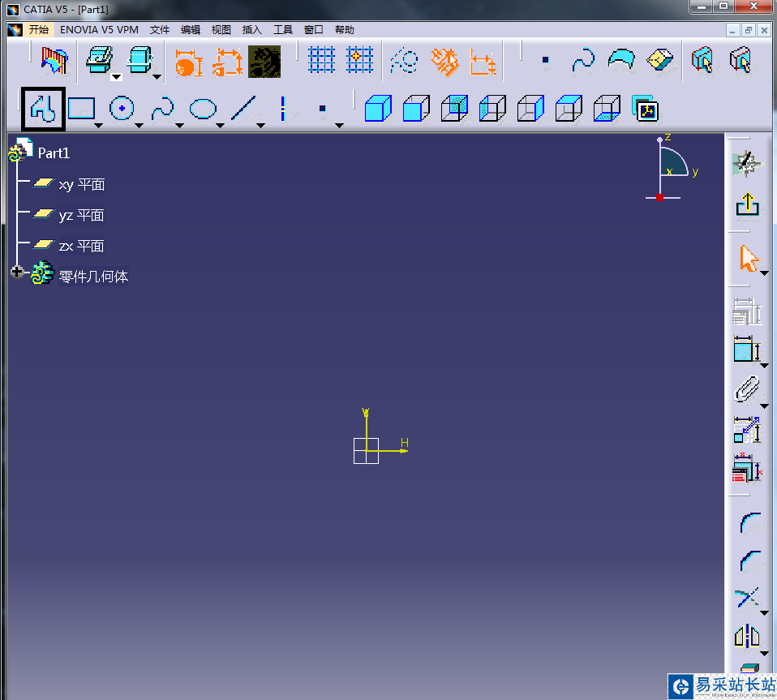Open the Line tool dropdown arrow

(260, 126)
